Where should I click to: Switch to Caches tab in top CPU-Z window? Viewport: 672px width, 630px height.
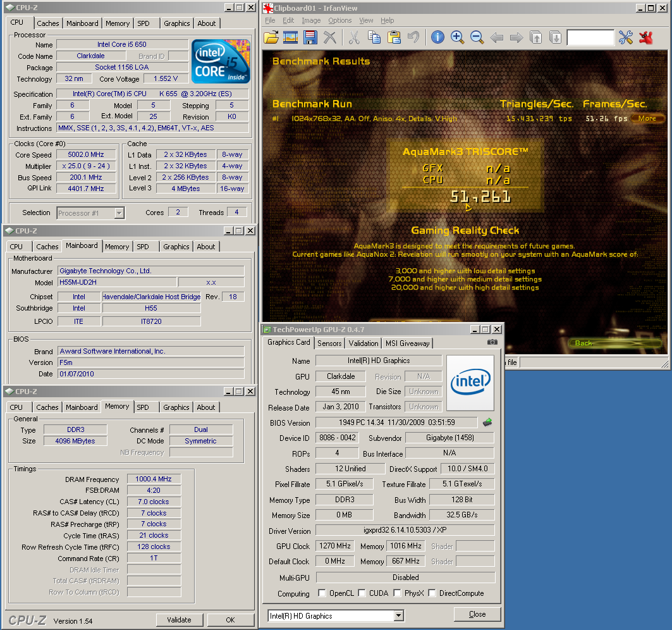pyautogui.click(x=48, y=23)
